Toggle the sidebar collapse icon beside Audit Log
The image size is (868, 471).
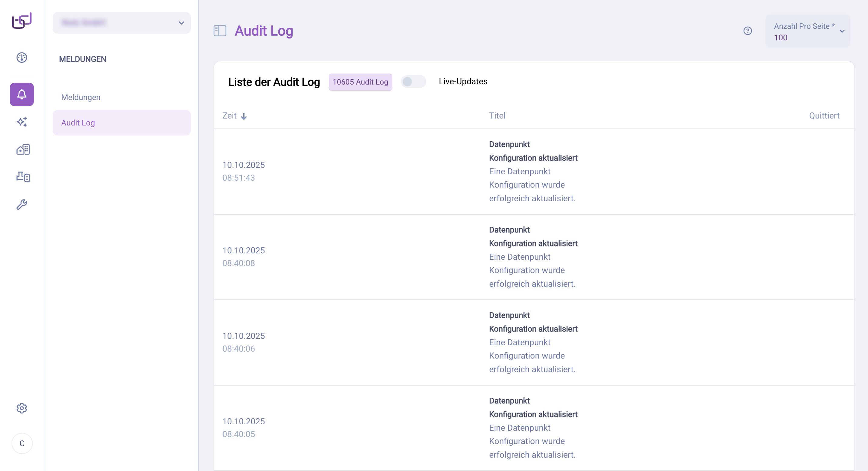coord(220,31)
